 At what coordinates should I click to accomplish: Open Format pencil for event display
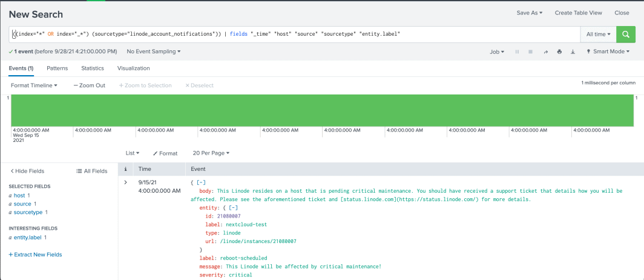(x=165, y=153)
